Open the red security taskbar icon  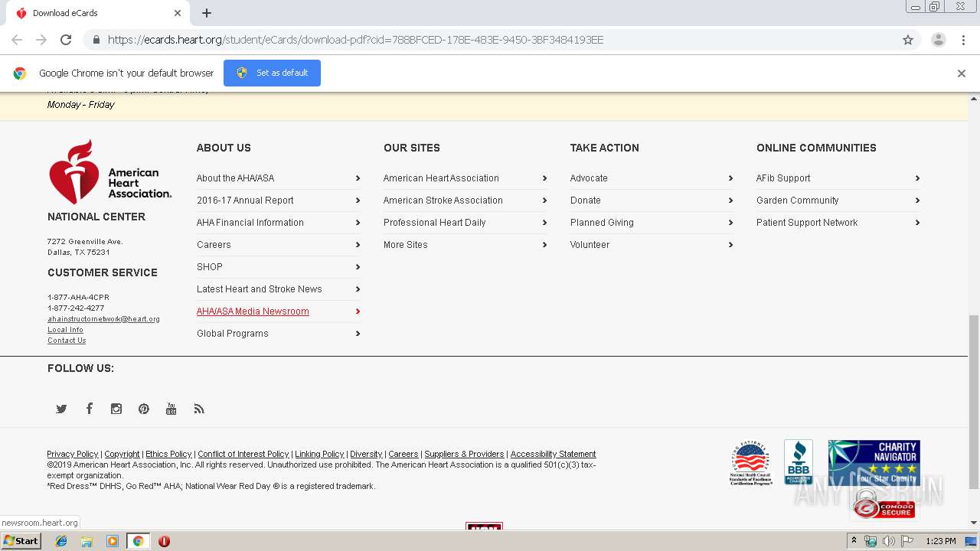[164, 541]
